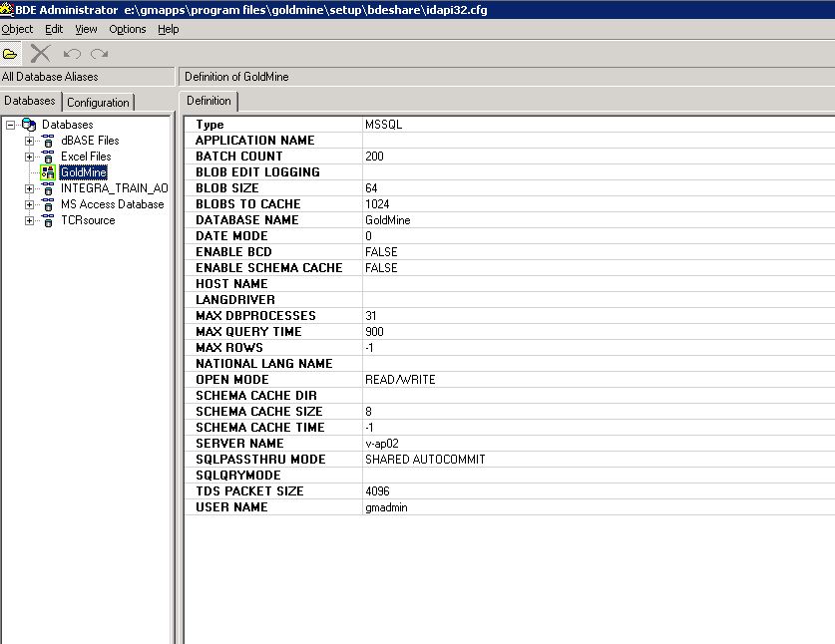Image resolution: width=835 pixels, height=644 pixels.
Task: Select the TCRsource label
Action: (88, 220)
